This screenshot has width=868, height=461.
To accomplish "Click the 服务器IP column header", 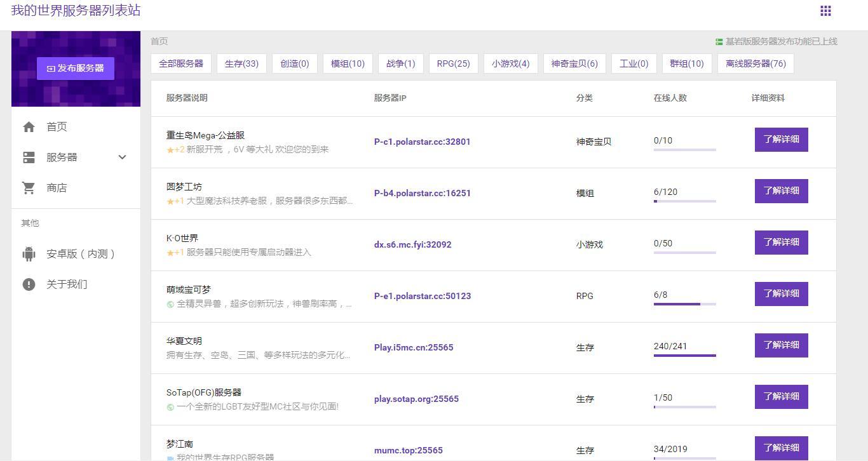I will [390, 98].
